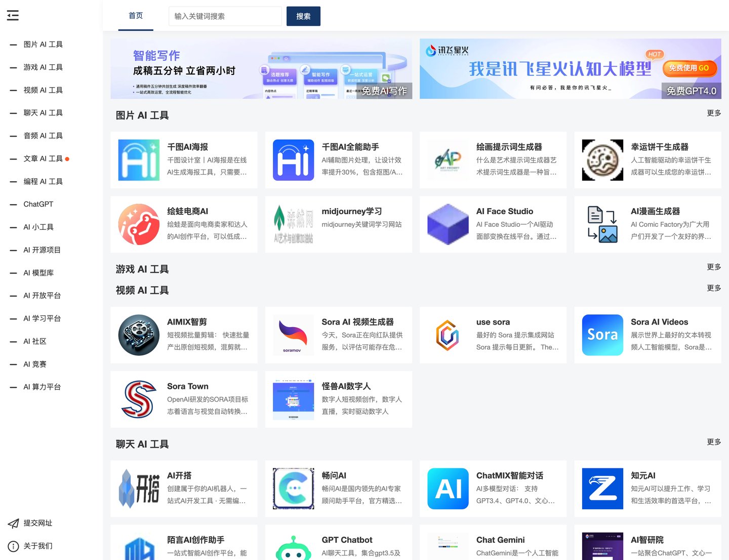Open the Sora AI 视频生成器 title
This screenshot has height=560, width=729.
pyautogui.click(x=357, y=322)
